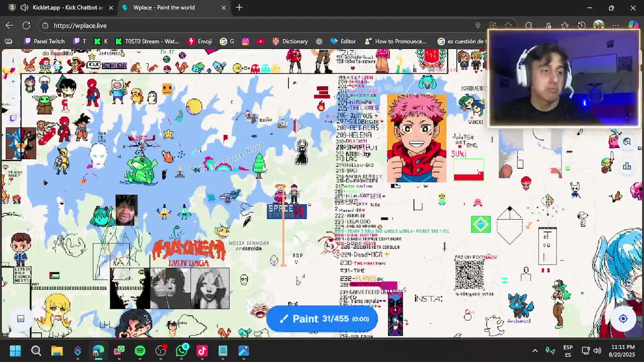
Task: Click the QR code pixel art
Action: pos(469,275)
